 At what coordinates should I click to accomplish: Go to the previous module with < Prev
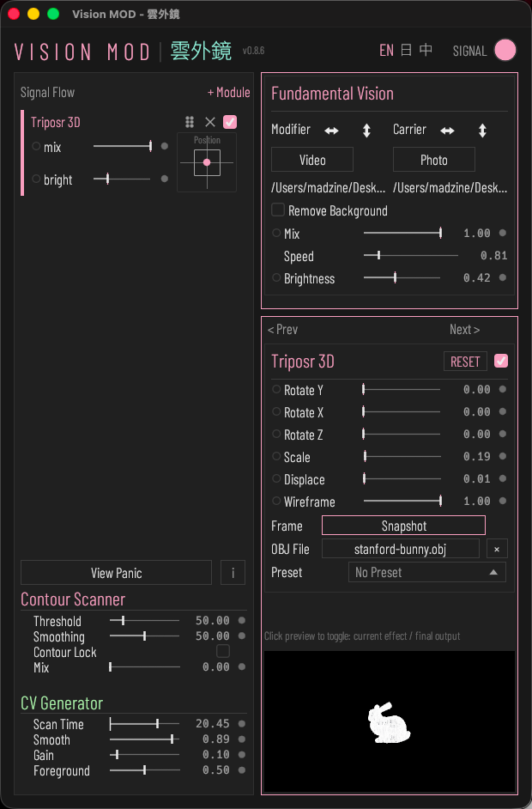[x=282, y=329]
